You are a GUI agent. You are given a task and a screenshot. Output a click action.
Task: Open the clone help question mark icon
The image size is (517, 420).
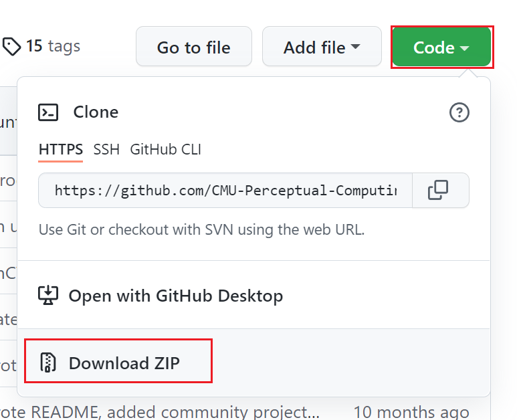459,113
